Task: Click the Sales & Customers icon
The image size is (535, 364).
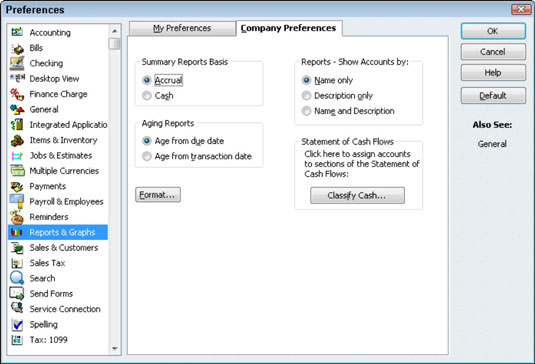Action: 17,248
